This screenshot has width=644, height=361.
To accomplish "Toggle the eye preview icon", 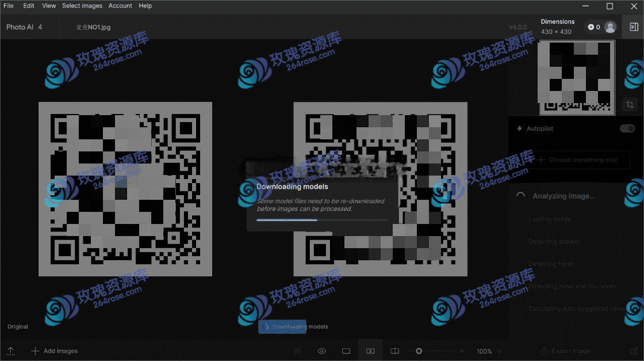I will [x=322, y=351].
